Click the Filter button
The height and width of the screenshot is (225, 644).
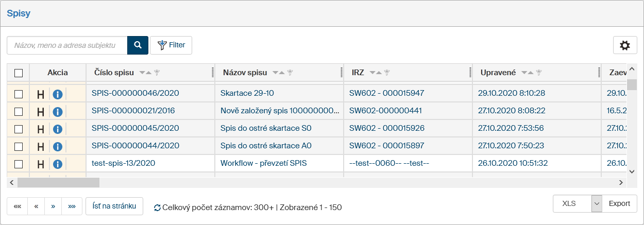pyautogui.click(x=171, y=45)
